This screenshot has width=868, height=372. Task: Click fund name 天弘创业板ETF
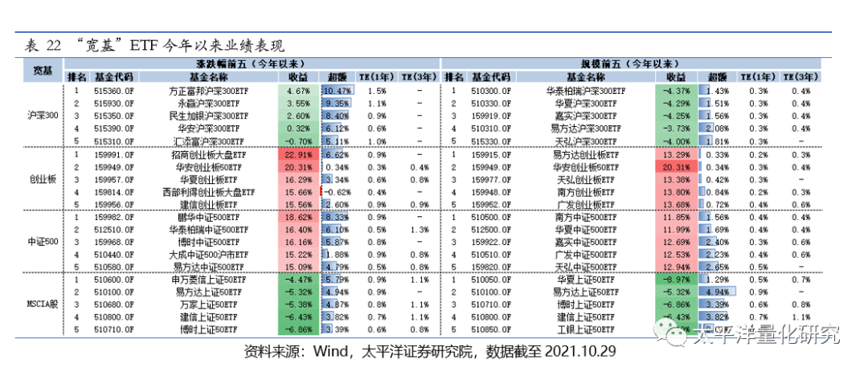586,179
